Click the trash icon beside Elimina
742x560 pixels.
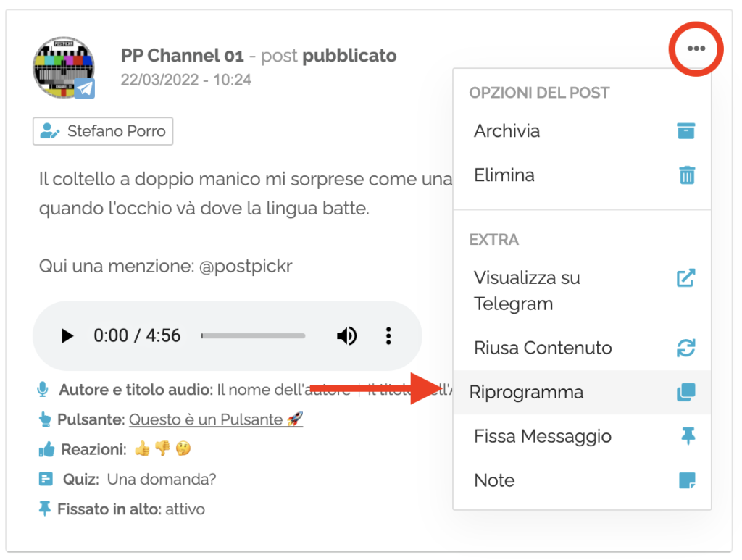tap(687, 175)
